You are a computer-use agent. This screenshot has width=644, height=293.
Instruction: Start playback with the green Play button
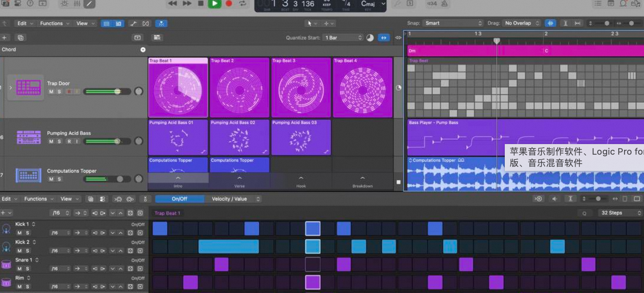tap(215, 4)
